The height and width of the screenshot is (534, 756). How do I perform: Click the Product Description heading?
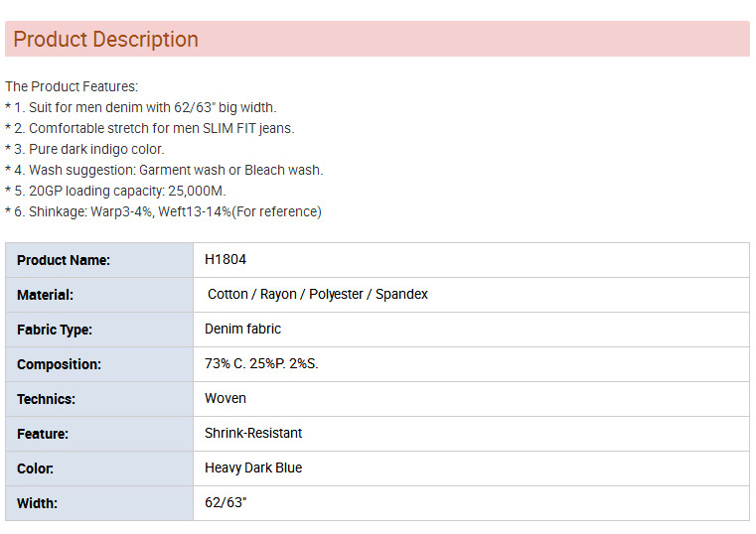coord(105,39)
